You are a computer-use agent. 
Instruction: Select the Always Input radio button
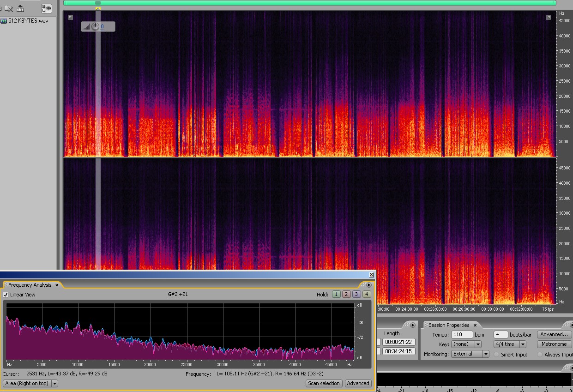pos(540,355)
